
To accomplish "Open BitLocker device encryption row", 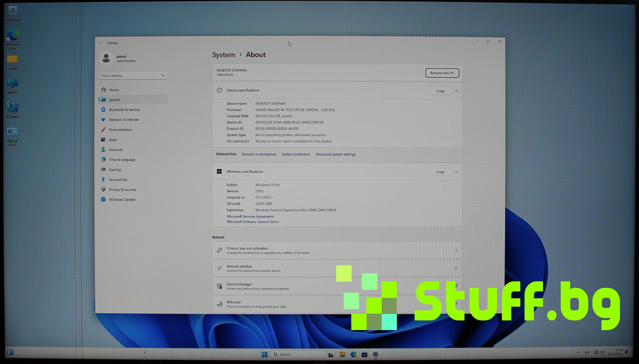I will (x=337, y=304).
